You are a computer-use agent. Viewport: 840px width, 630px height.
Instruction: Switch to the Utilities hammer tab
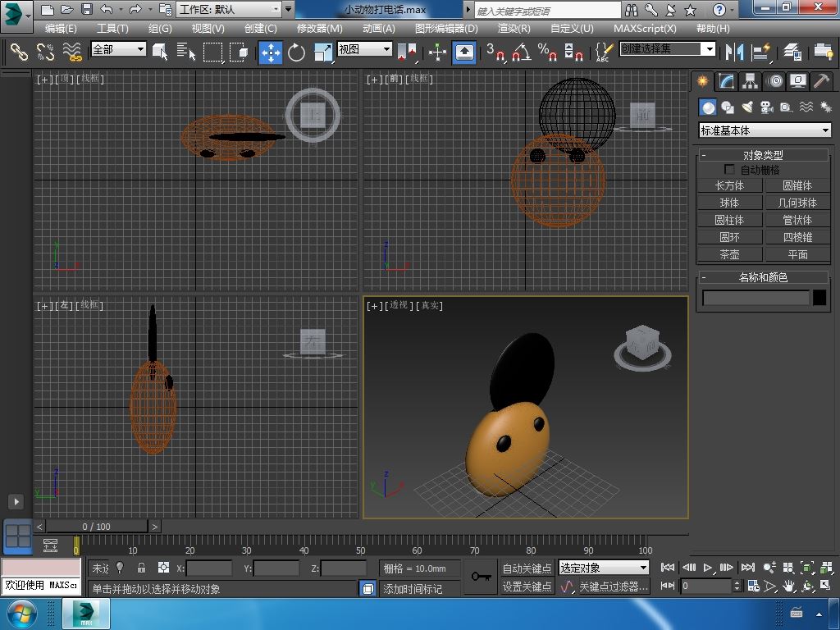pos(821,81)
